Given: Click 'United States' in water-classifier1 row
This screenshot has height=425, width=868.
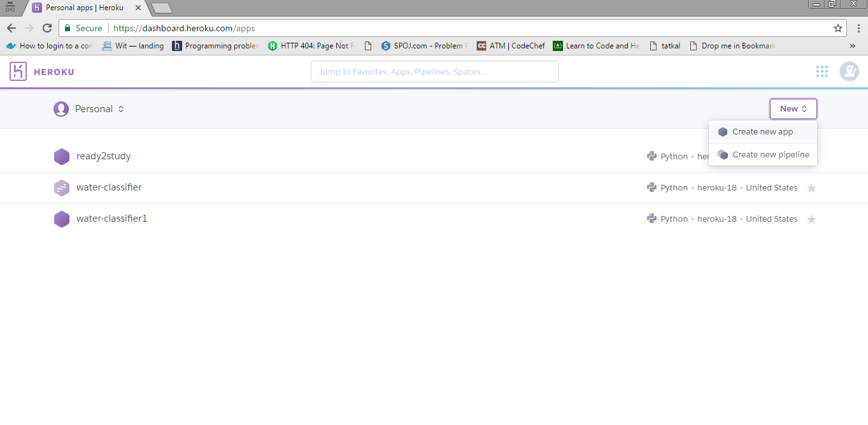Looking at the screenshot, I should pos(771,219).
